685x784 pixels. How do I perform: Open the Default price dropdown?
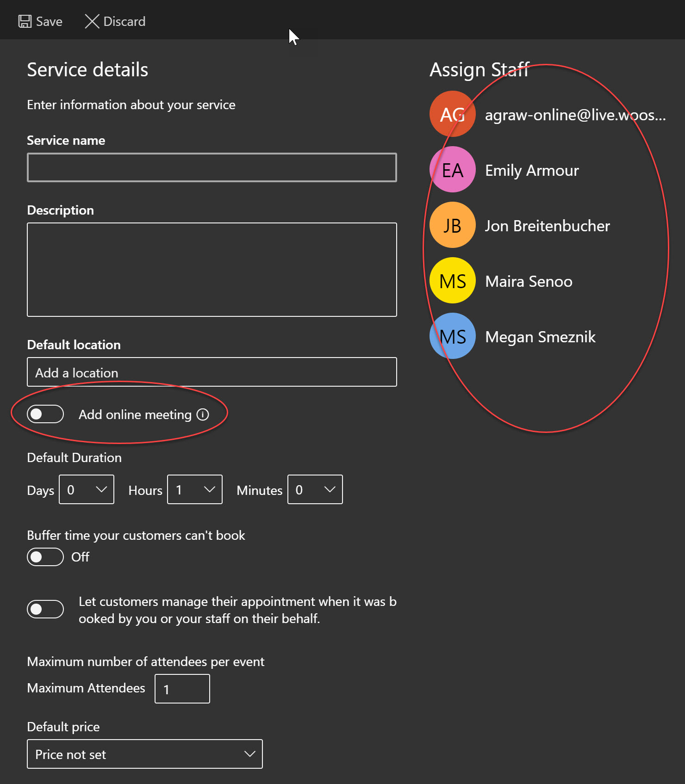(x=144, y=754)
